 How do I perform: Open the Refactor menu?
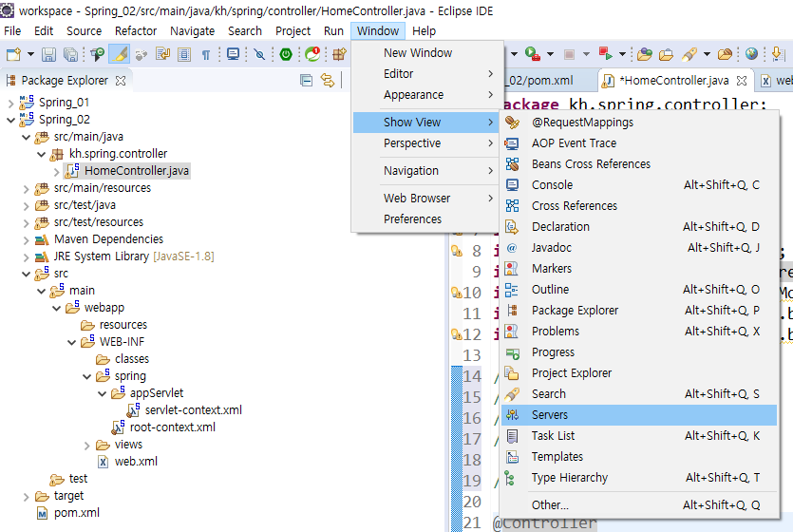click(136, 30)
